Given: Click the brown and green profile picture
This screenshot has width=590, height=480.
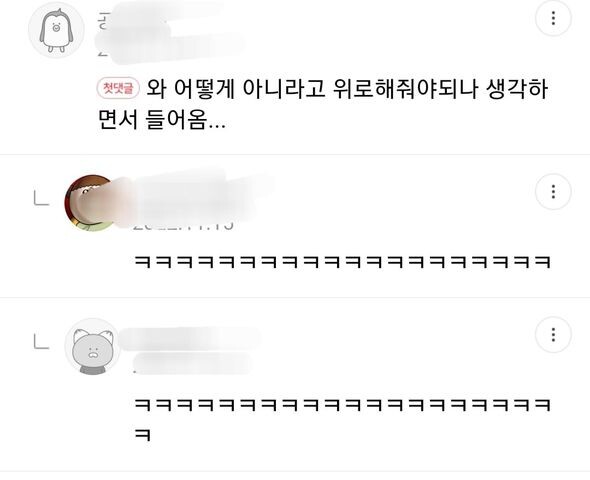Looking at the screenshot, I should [90, 203].
